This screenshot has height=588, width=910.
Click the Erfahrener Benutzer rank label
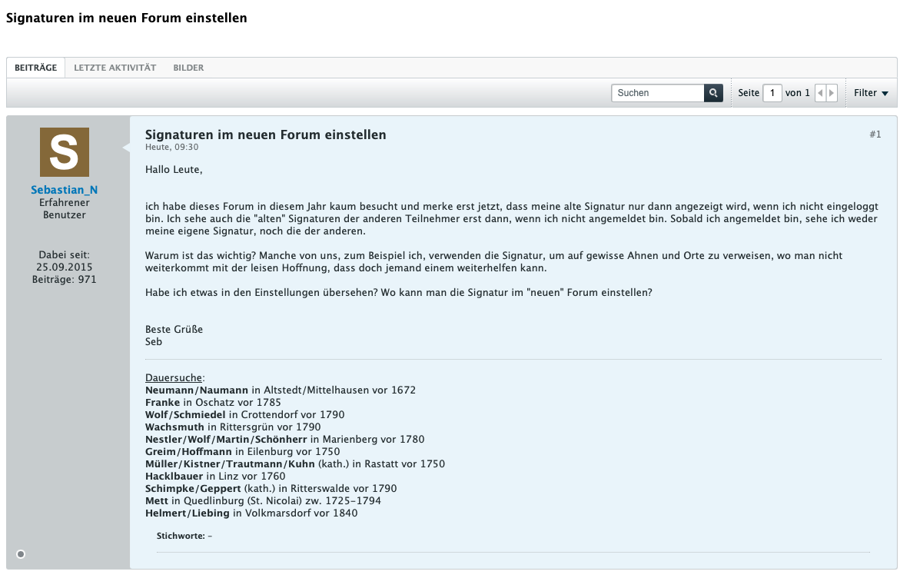point(65,208)
